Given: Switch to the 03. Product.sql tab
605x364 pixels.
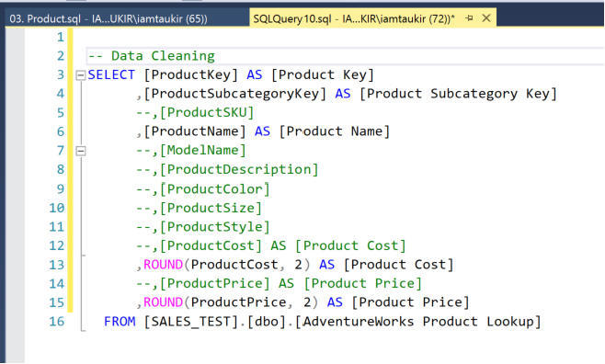Looking at the screenshot, I should 108,18.
